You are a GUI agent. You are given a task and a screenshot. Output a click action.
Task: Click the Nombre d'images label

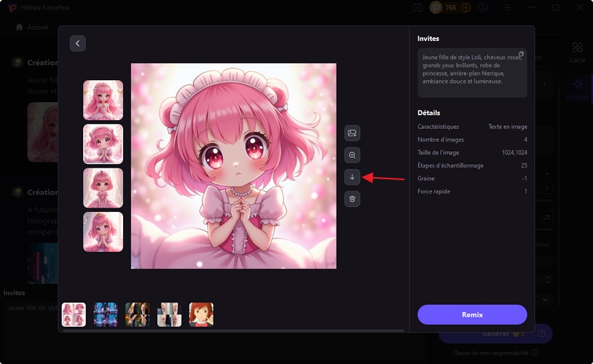tap(440, 139)
